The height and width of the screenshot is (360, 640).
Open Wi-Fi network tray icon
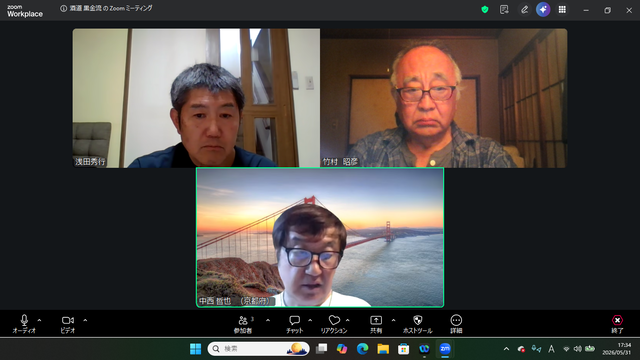pos(566,349)
